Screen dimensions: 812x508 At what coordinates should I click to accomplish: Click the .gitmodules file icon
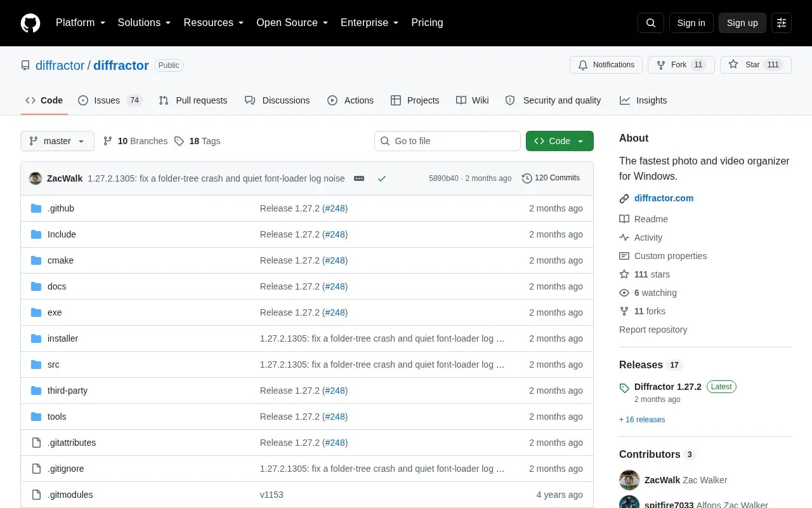[x=36, y=495]
